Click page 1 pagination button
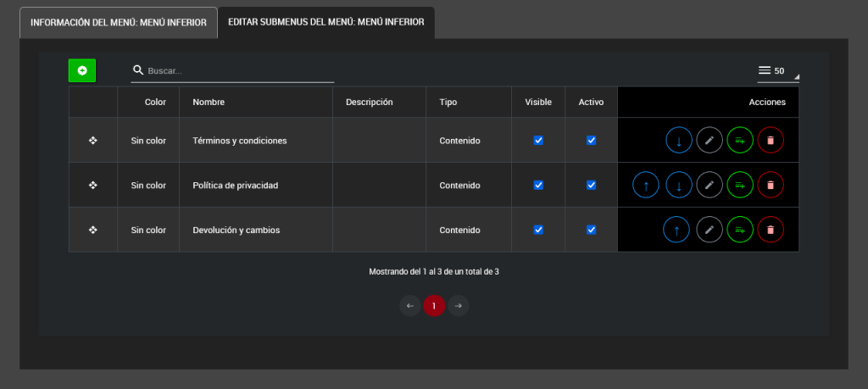Image resolution: width=868 pixels, height=389 pixels. pyautogui.click(x=434, y=305)
